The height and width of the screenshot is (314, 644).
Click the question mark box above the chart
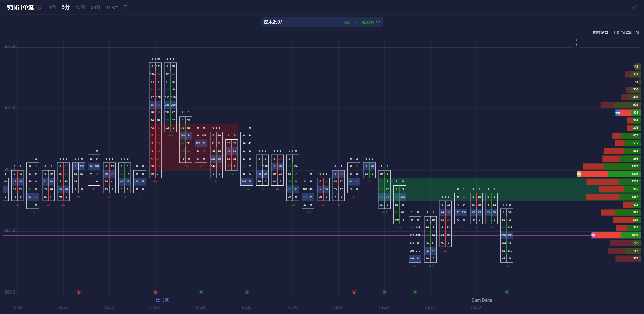pyautogui.click(x=576, y=46)
